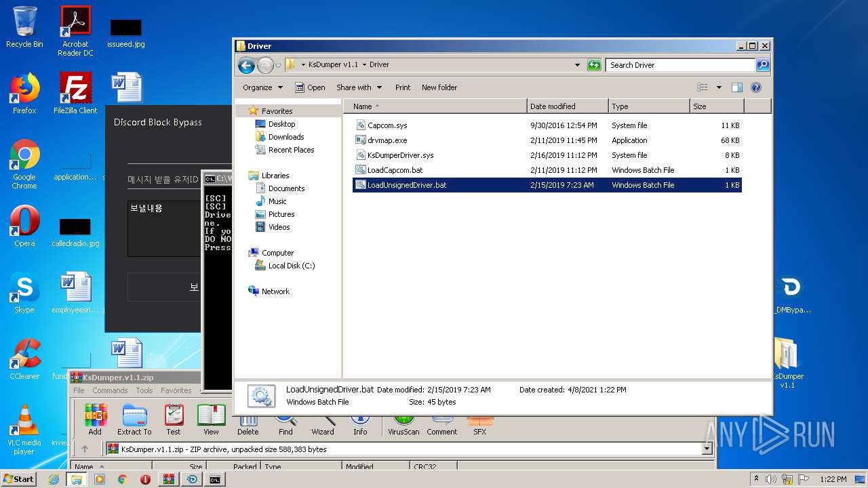Toggle the preview pane icon
Image resolution: width=868 pixels, height=488 pixels.
737,87
